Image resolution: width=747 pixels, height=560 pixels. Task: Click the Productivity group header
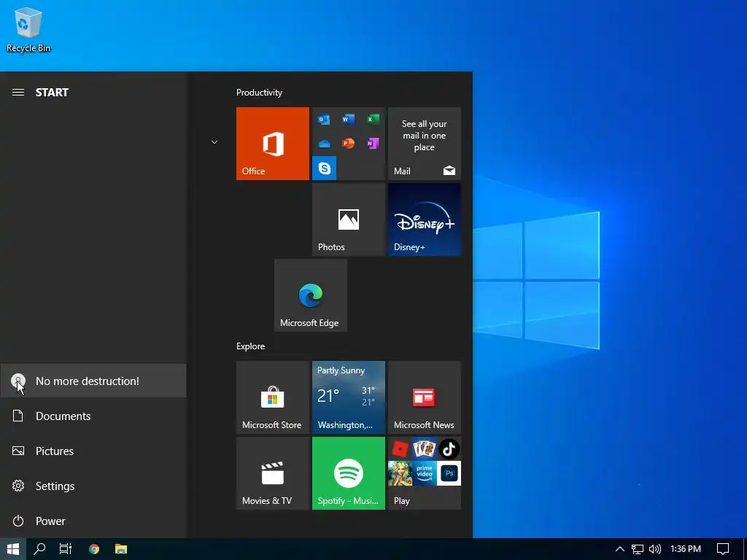[x=259, y=93]
